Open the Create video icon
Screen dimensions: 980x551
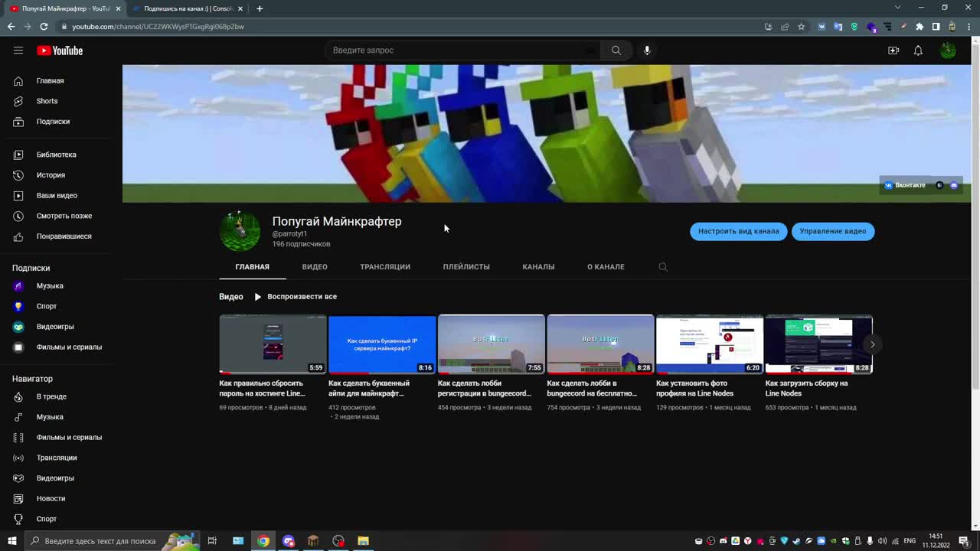pyautogui.click(x=893, y=51)
